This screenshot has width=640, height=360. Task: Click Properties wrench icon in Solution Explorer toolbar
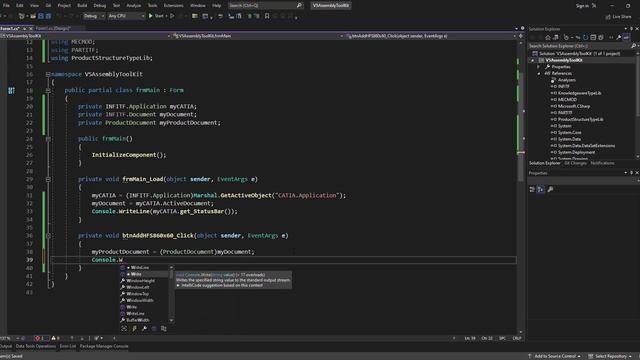click(x=619, y=38)
